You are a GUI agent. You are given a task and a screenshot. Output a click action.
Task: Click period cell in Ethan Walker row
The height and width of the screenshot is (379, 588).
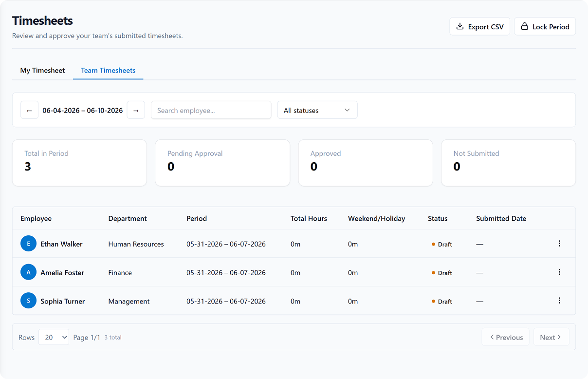pyautogui.click(x=226, y=244)
